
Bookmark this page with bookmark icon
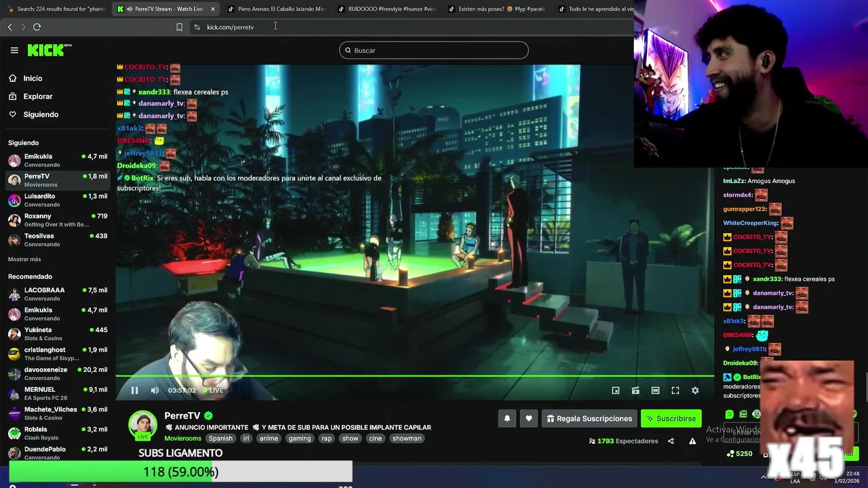pyautogui.click(x=179, y=27)
